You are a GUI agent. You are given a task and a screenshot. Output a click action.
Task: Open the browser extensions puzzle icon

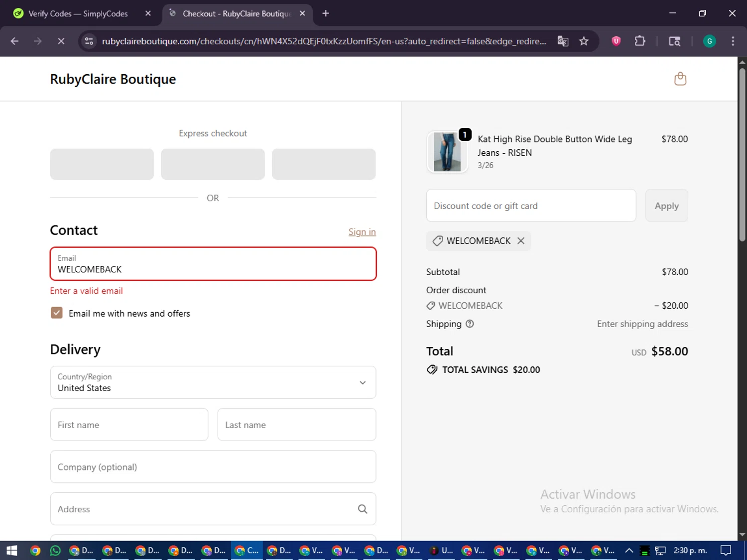pyautogui.click(x=640, y=41)
